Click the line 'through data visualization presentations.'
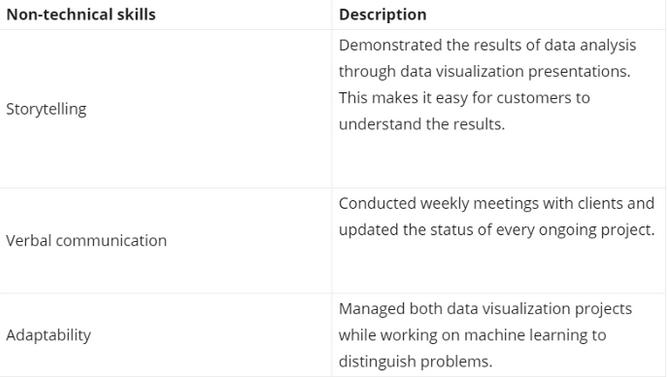 [x=485, y=71]
